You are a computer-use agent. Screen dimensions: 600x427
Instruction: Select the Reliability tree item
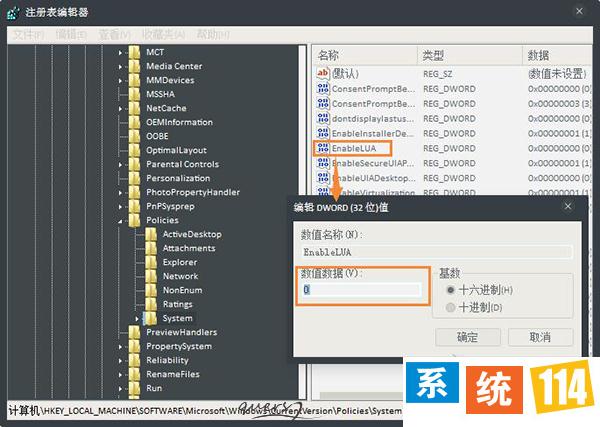coord(167,360)
